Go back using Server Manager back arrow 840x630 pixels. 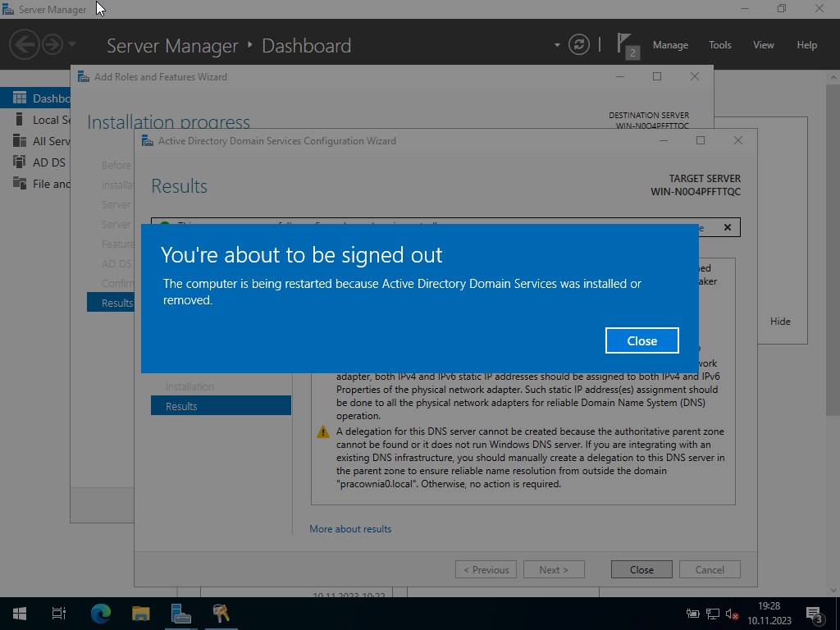click(x=25, y=44)
